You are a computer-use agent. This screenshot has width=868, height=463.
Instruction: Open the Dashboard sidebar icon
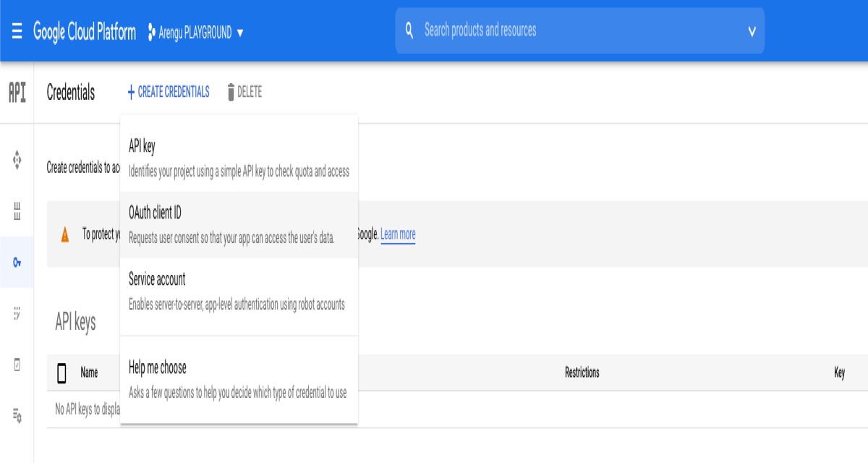click(17, 160)
